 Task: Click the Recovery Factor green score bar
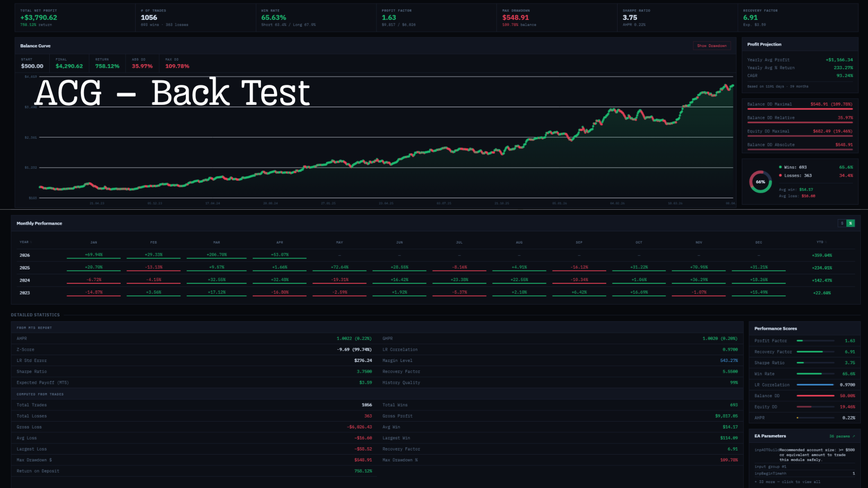click(810, 352)
